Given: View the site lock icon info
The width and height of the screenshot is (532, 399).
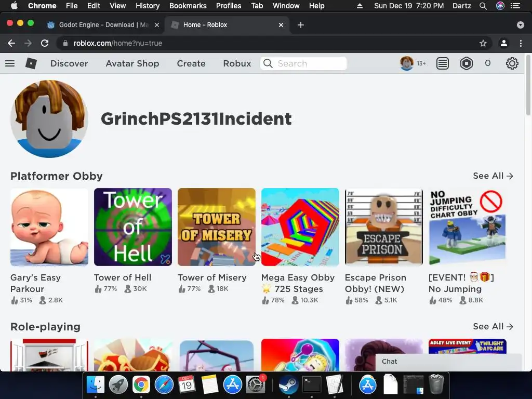Looking at the screenshot, I should [x=66, y=43].
